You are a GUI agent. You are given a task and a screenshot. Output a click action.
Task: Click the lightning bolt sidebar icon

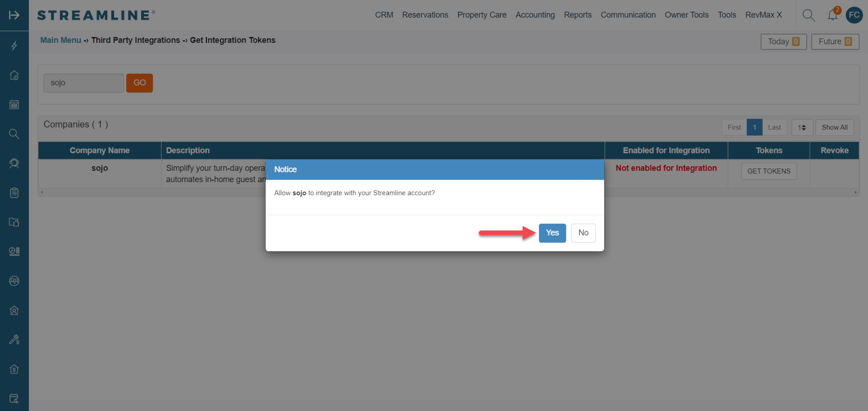(x=14, y=46)
